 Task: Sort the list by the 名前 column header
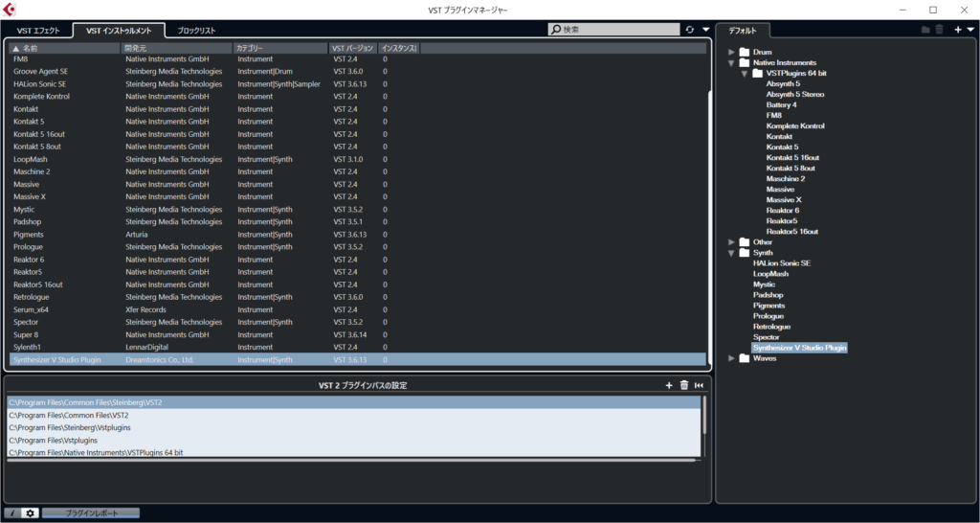[x=65, y=48]
